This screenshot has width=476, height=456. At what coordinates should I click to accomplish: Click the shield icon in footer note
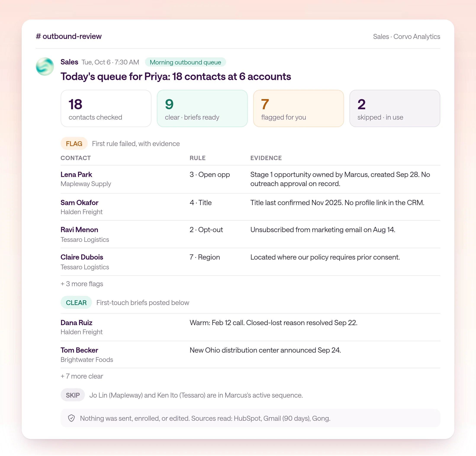pos(71,418)
